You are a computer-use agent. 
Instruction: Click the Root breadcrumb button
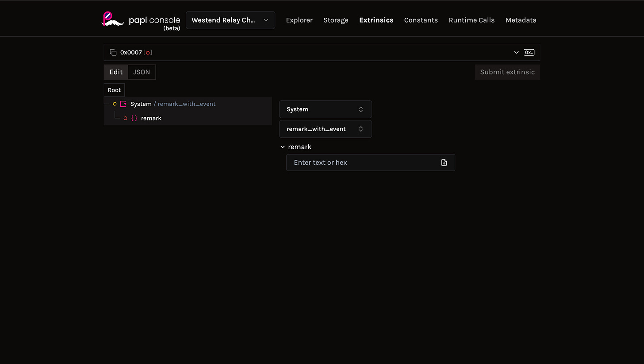coord(114,90)
